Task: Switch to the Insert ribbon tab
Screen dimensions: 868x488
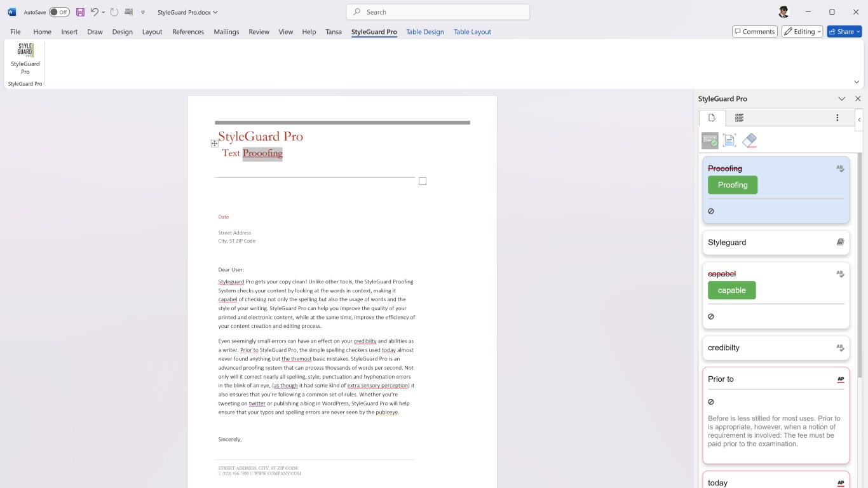Action: (69, 32)
